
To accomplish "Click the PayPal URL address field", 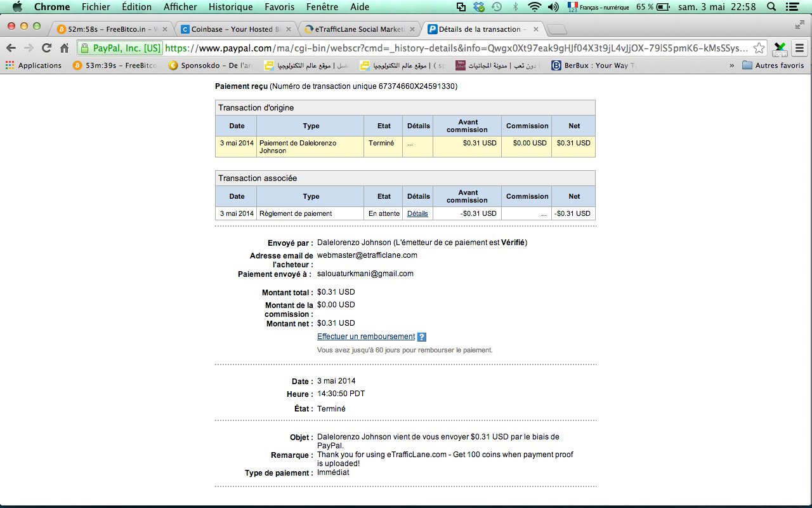I will point(457,48).
